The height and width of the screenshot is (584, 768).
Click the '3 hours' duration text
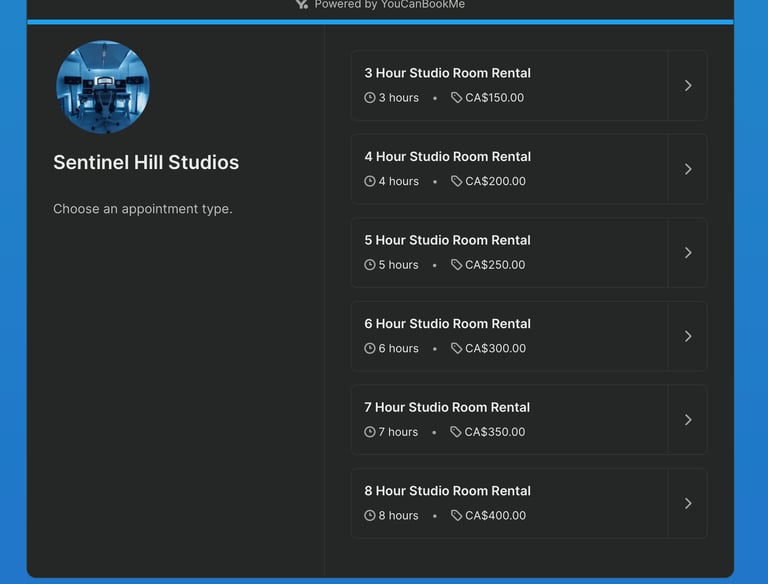coord(399,97)
